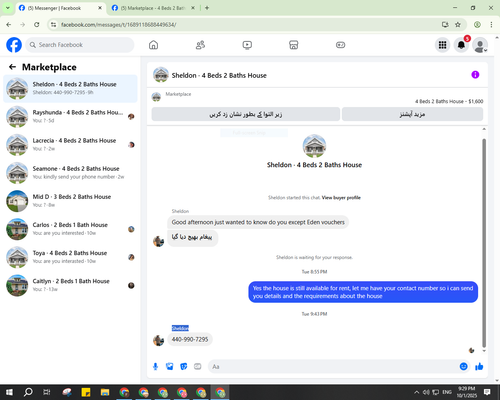Open account profile menu

tap(480, 45)
